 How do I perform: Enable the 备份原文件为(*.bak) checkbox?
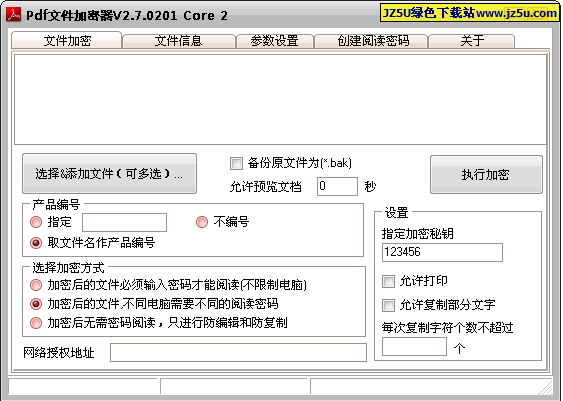236,163
